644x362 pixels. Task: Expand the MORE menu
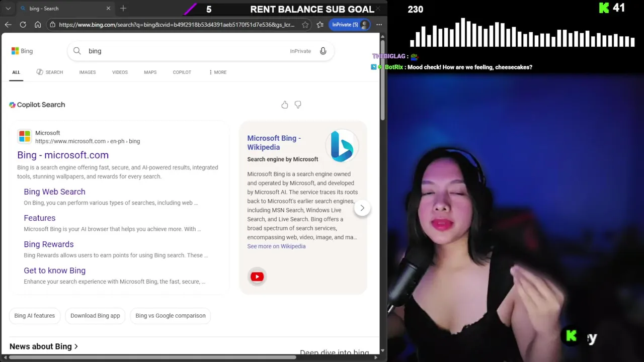click(217, 72)
